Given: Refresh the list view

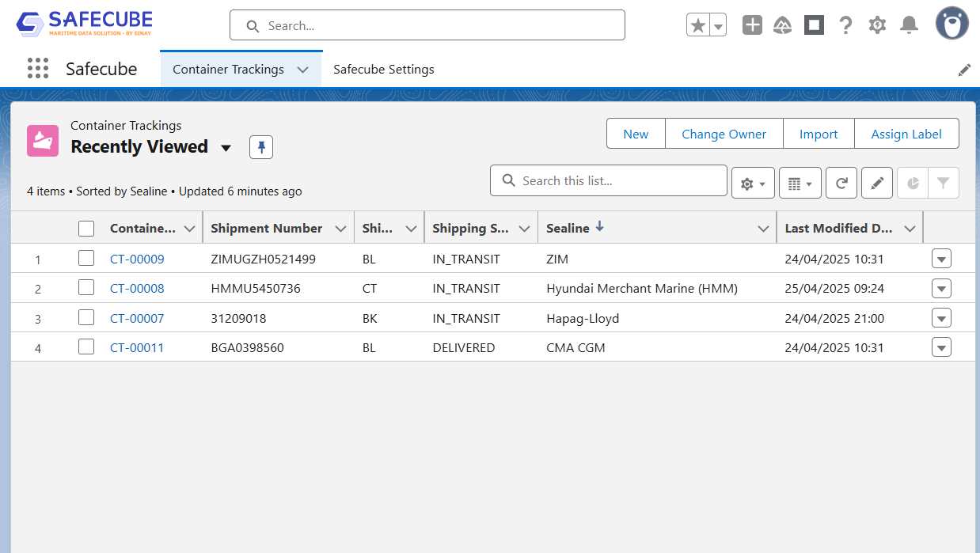Looking at the screenshot, I should (x=841, y=183).
